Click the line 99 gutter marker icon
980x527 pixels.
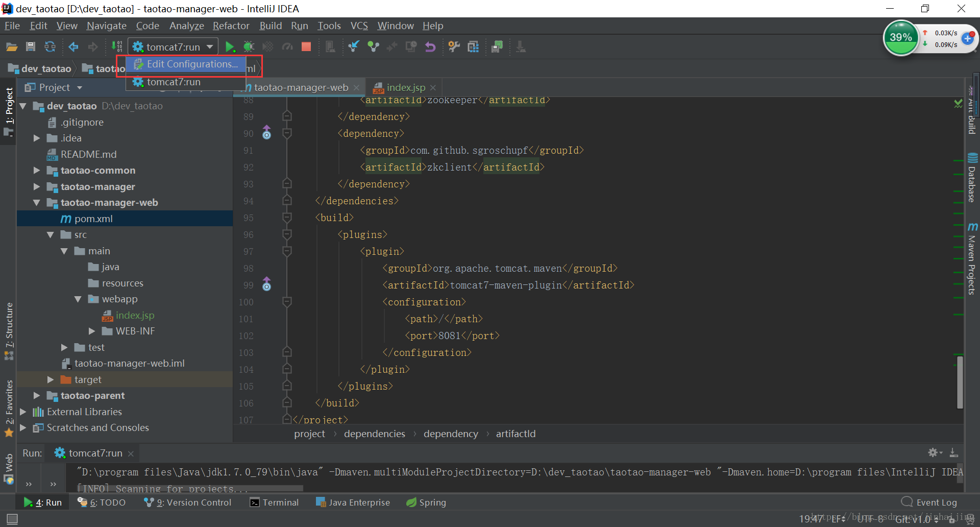click(266, 284)
